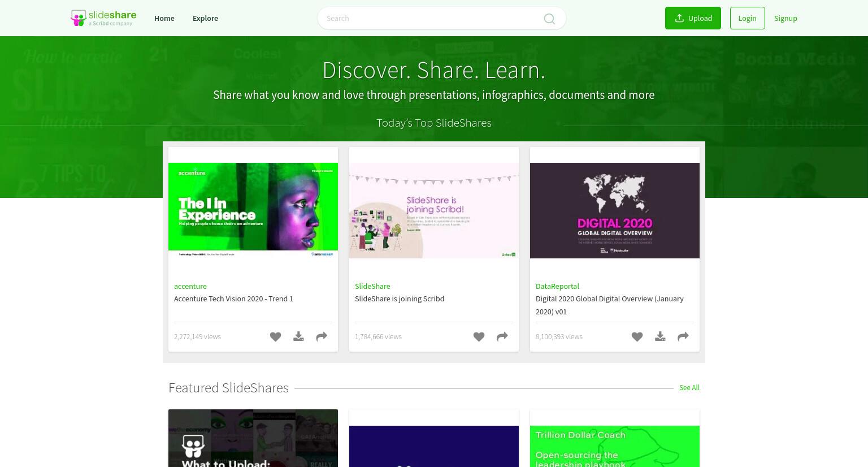Open the Signup link
Viewport: 868px width, 467px height.
(x=785, y=18)
